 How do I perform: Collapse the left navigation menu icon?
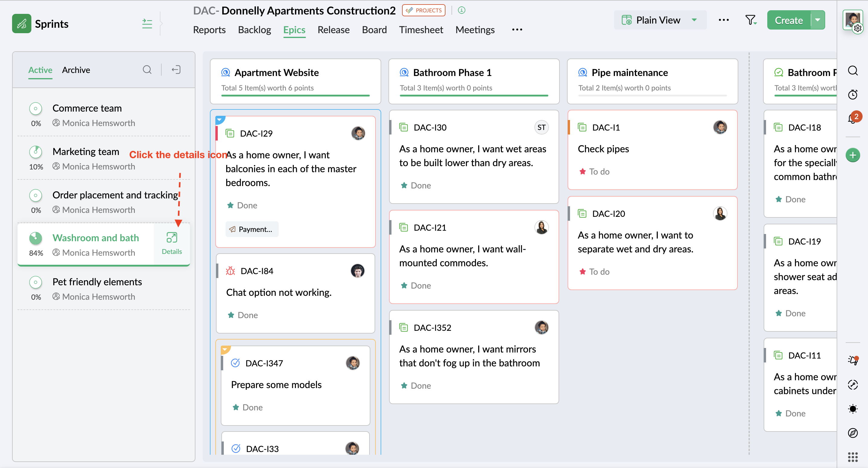pyautogui.click(x=147, y=24)
